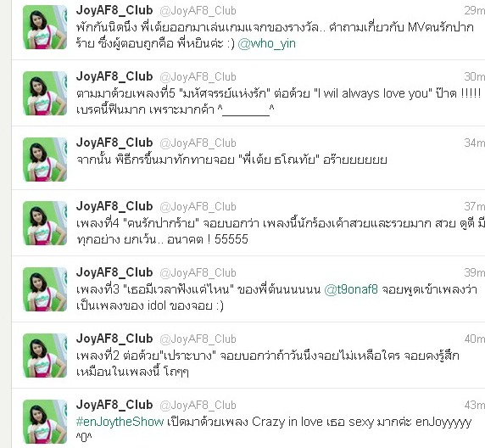Click avatar on the 39m tweet

[45, 289]
